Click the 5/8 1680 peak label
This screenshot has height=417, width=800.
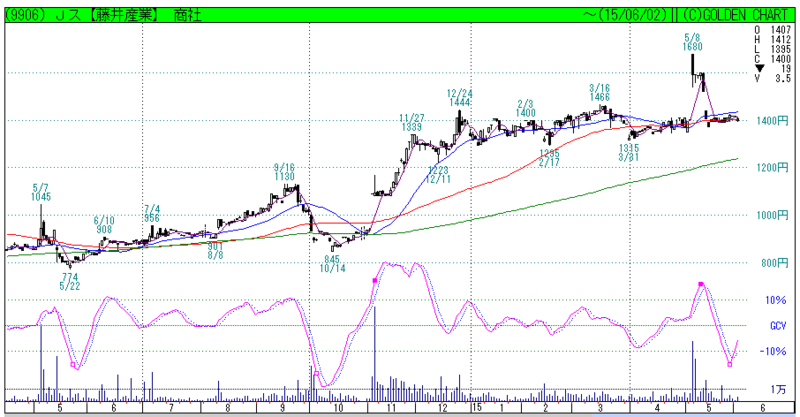pos(692,42)
